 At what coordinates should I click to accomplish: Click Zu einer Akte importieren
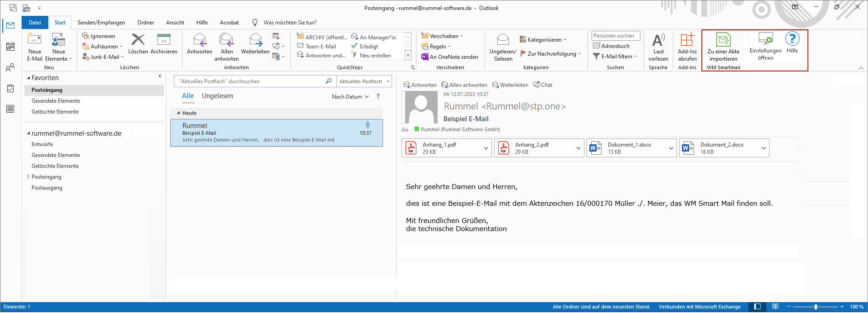723,47
